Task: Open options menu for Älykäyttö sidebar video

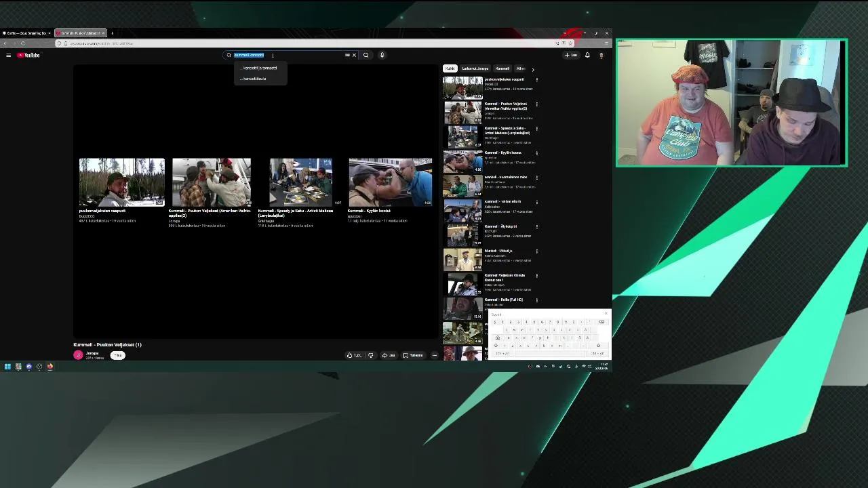Action: [x=536, y=226]
